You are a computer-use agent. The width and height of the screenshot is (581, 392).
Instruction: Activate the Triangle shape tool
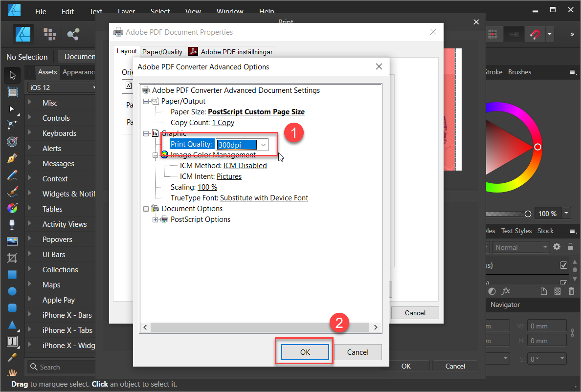[x=12, y=325]
